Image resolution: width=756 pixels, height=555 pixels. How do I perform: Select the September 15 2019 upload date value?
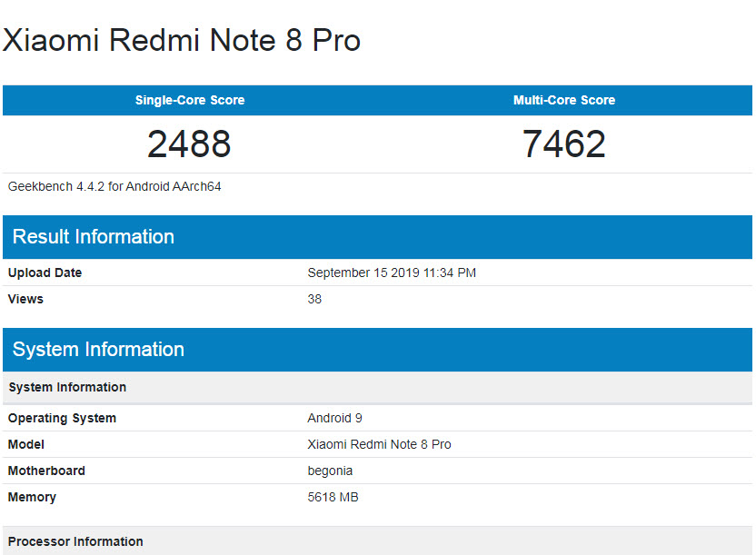tap(392, 273)
